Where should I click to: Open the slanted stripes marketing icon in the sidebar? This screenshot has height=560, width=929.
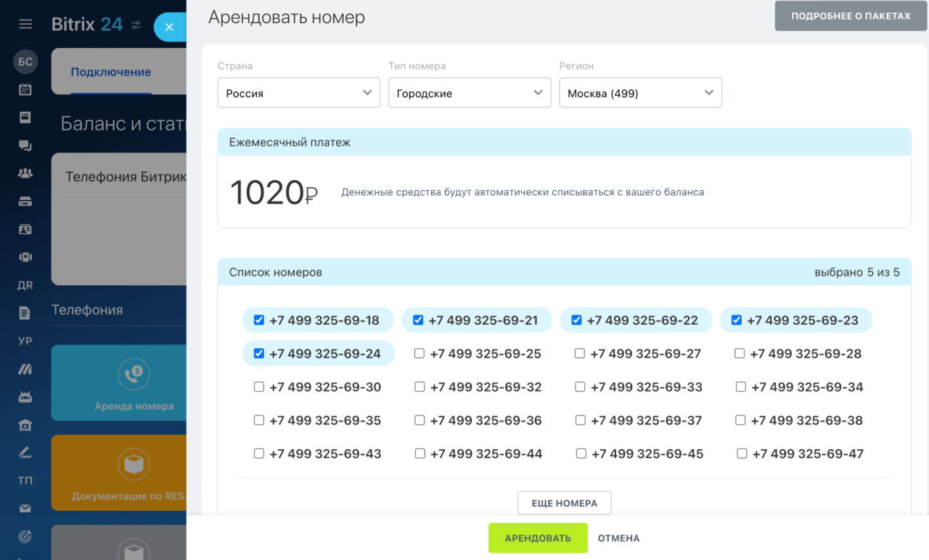[x=25, y=369]
